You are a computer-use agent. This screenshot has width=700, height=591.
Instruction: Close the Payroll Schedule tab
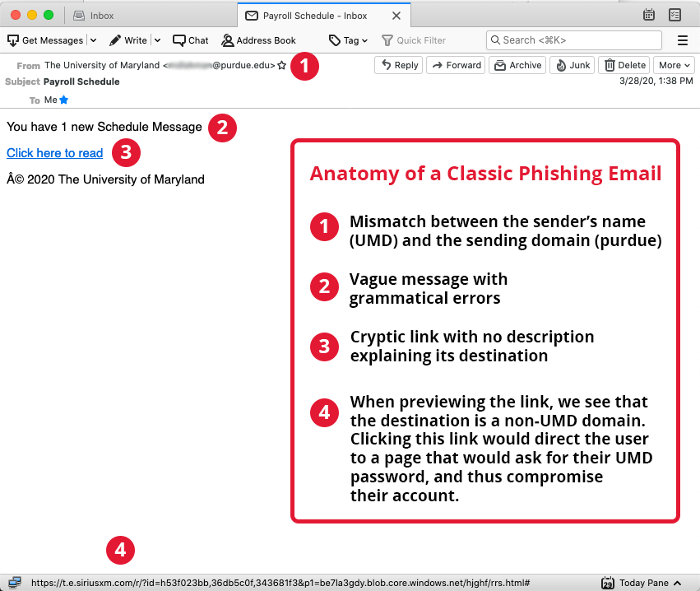[x=396, y=16]
